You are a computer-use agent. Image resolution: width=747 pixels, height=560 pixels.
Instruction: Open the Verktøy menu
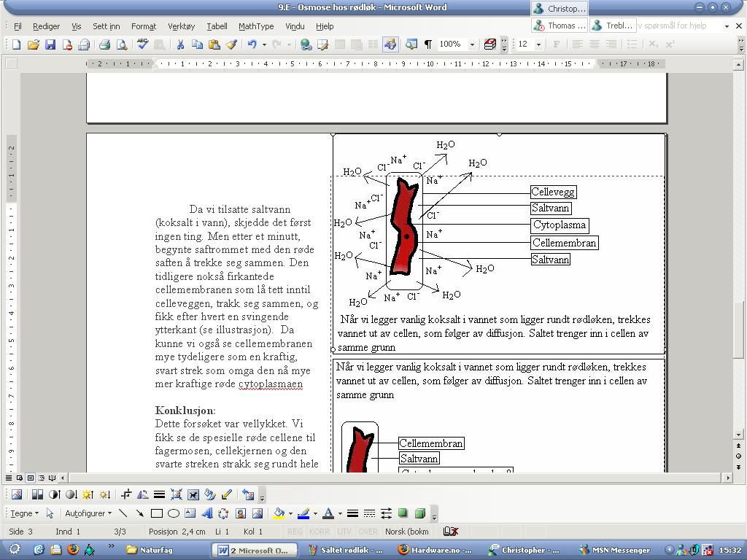181,26
